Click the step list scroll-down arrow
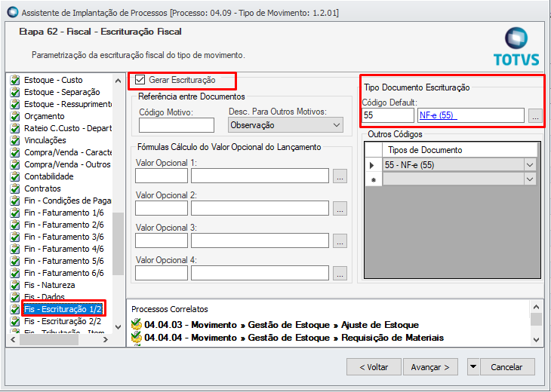 (118, 326)
